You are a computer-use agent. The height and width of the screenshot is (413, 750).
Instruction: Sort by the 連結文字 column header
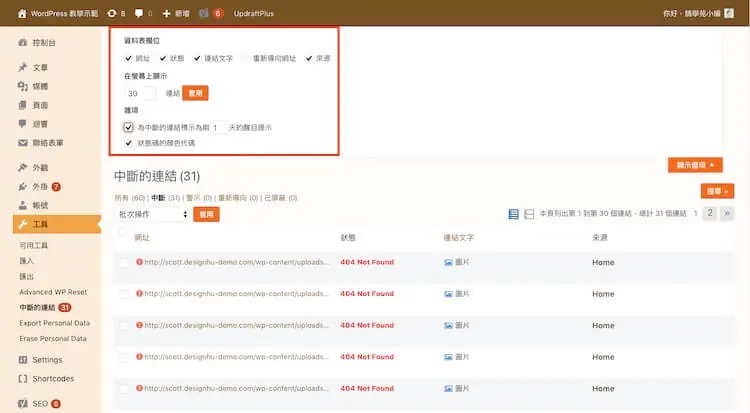click(458, 237)
